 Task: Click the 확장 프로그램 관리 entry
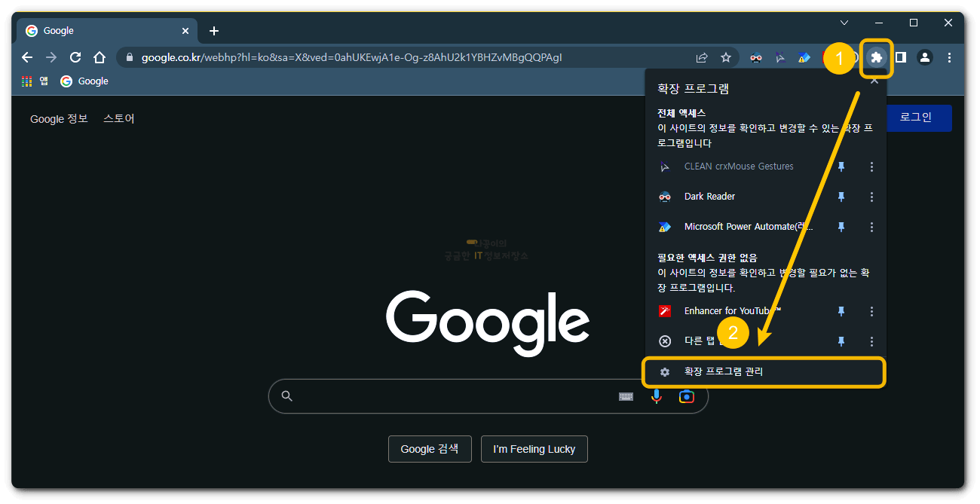coord(764,371)
